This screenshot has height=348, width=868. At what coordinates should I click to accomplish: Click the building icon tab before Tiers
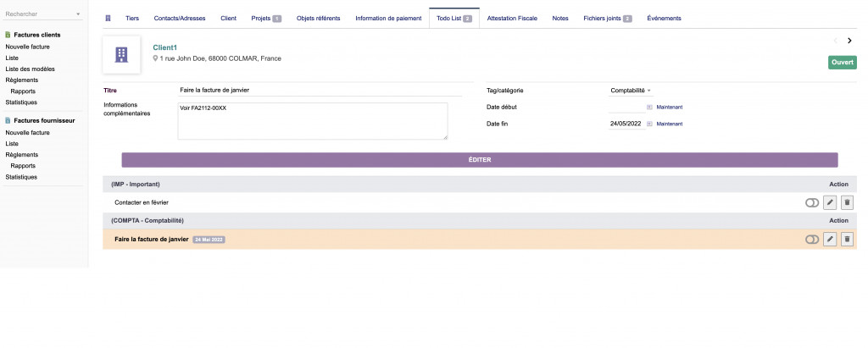coord(108,19)
